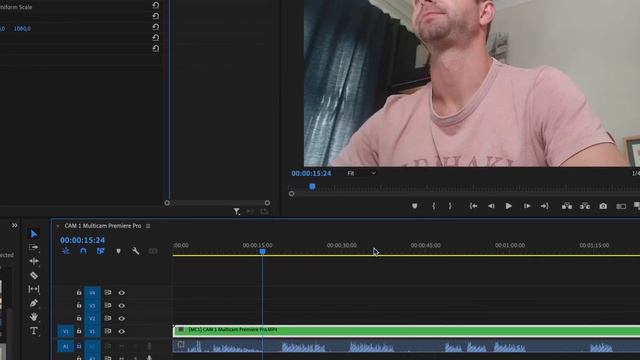Toggle sync lock for V3 track
Image resolution: width=640 pixels, height=360 pixels.
point(108,306)
